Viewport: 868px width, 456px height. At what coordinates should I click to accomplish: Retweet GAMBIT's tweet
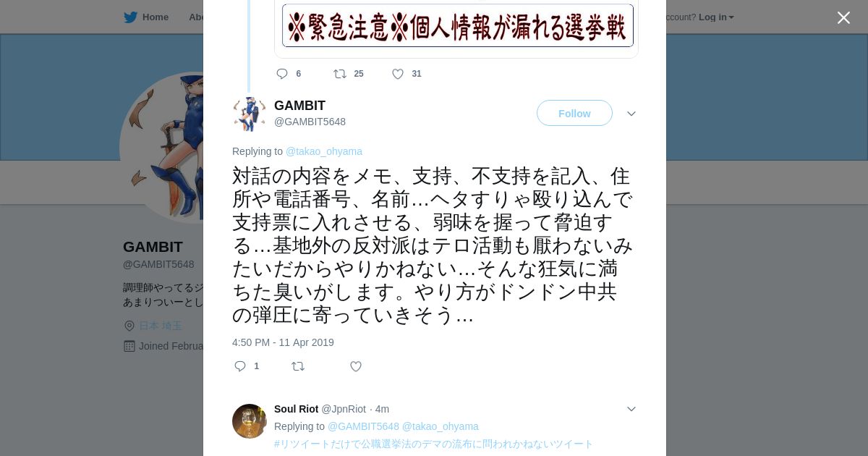coord(298,366)
